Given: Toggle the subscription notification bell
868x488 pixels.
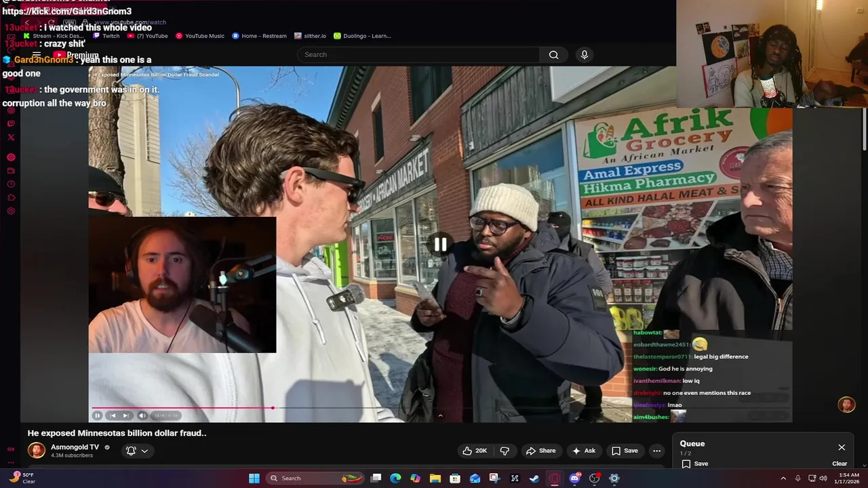Looking at the screenshot, I should (132, 451).
